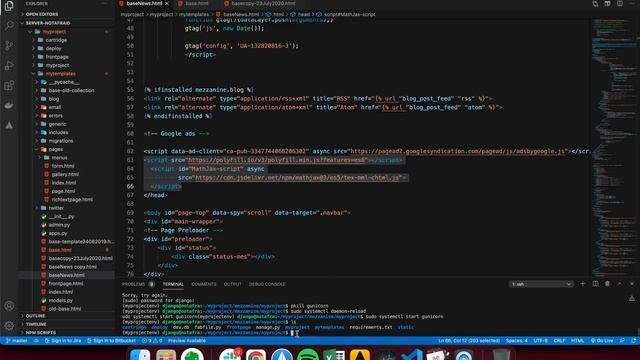Viewport: 640px width, 360px height.
Task: Open the COMMENTS panel tab
Action: point(204,284)
